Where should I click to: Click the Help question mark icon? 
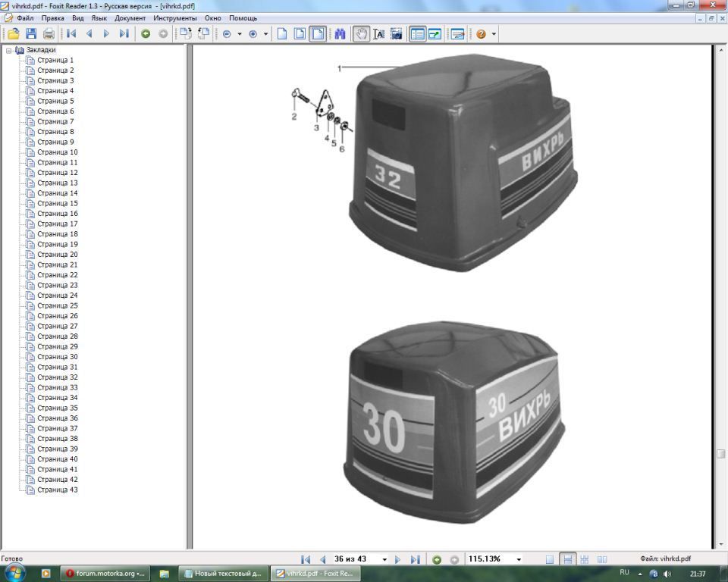pos(481,33)
